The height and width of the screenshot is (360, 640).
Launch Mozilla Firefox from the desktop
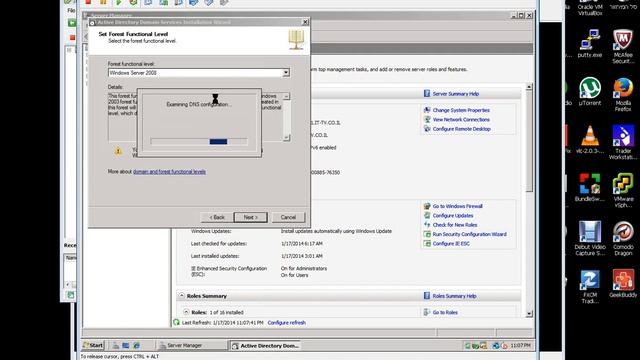[623, 94]
